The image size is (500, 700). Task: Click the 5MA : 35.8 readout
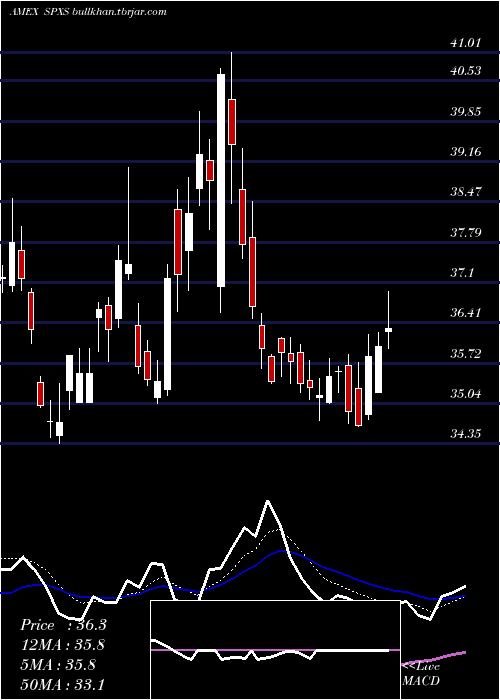click(x=58, y=665)
